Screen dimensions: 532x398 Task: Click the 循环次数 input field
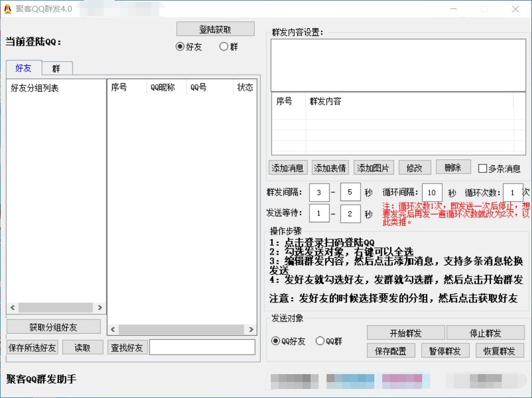(x=513, y=192)
